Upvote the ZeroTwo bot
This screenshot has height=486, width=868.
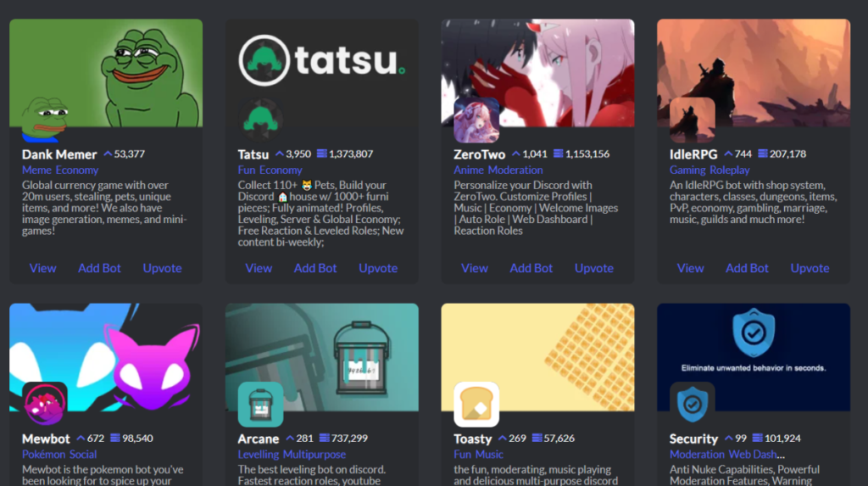point(594,268)
